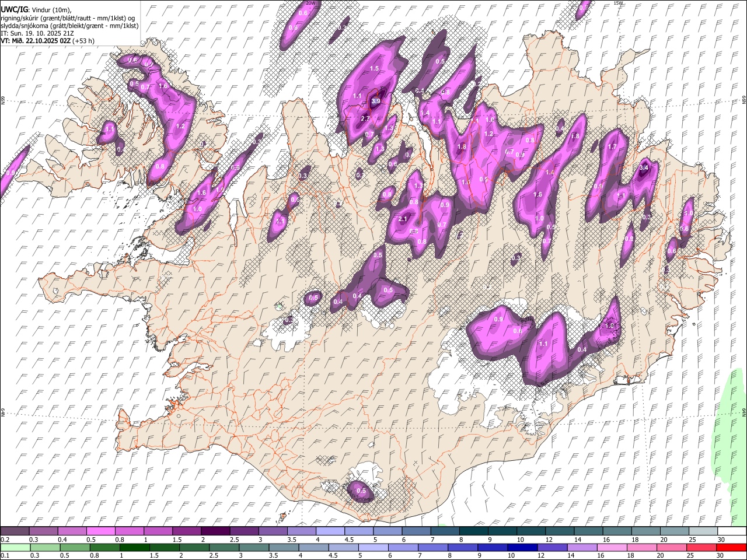
Task: Select the "slydda/snjókoma" header line
Action: (69, 26)
